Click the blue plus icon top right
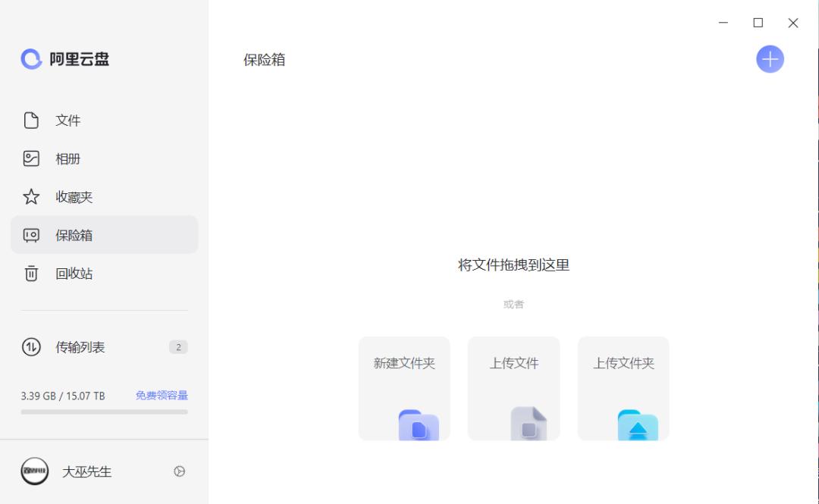The width and height of the screenshot is (819, 504). [770, 59]
